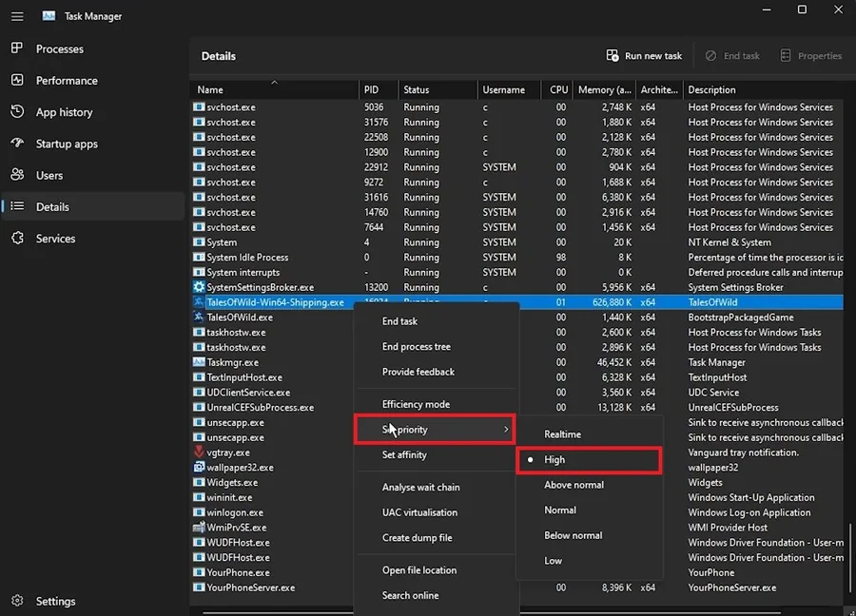Click the Startup apps gauge icon
Image resolution: width=856 pixels, height=616 pixels.
[17, 143]
